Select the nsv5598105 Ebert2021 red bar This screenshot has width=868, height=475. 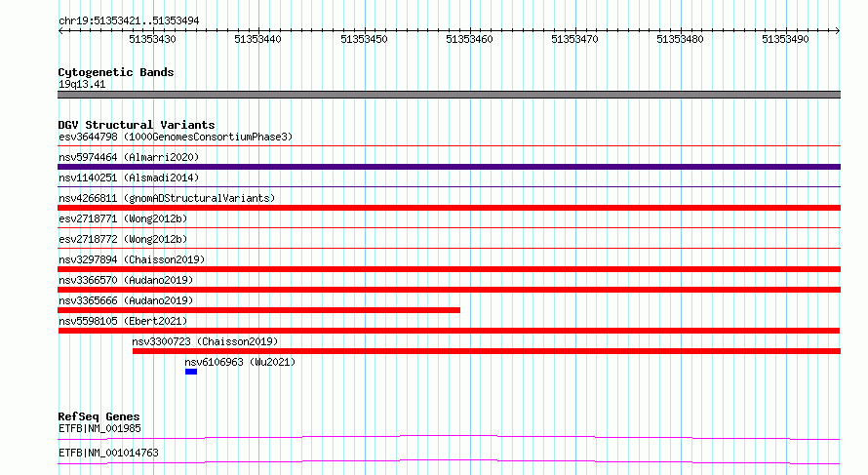pos(449,331)
